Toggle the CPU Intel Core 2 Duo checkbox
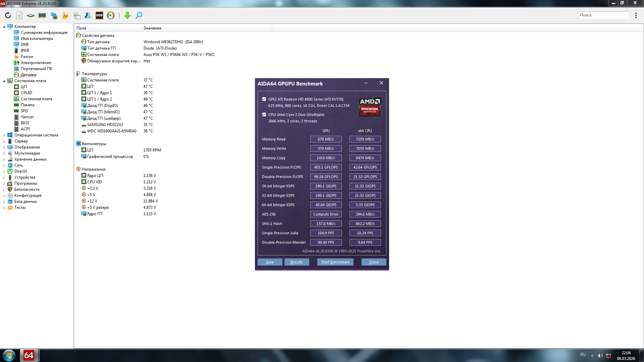Image resolution: width=644 pixels, height=362 pixels. [x=264, y=115]
